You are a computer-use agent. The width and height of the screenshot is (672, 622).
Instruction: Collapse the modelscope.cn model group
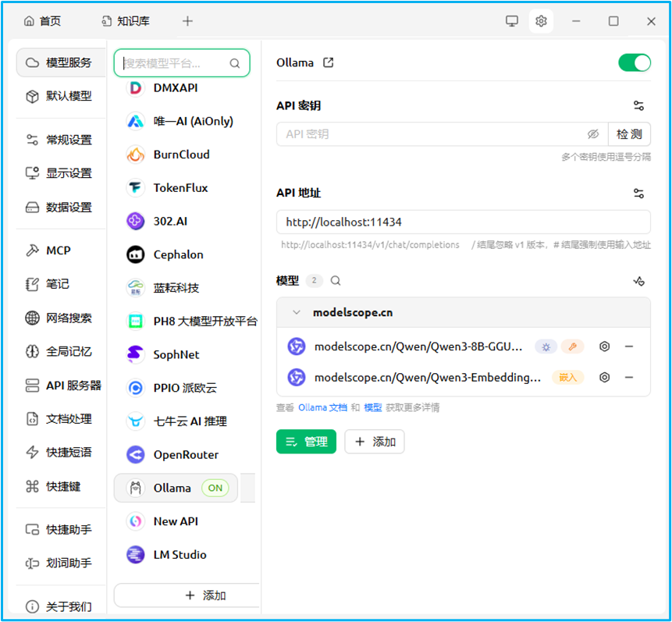[x=296, y=312]
